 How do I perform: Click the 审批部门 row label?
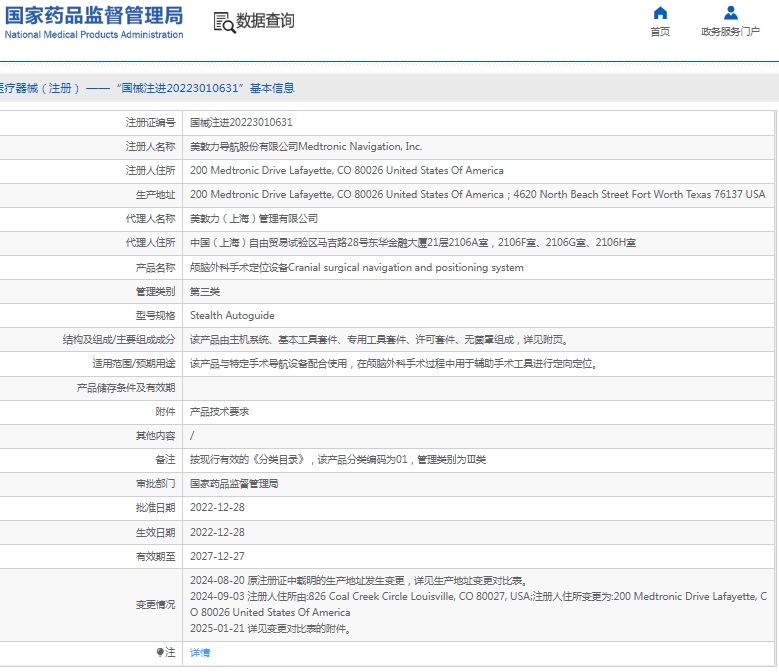155,484
